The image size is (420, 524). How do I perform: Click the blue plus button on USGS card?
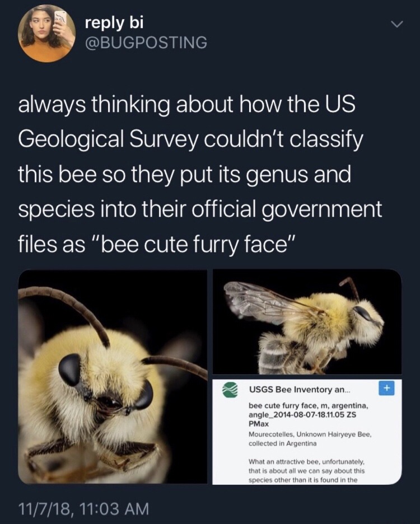(387, 387)
